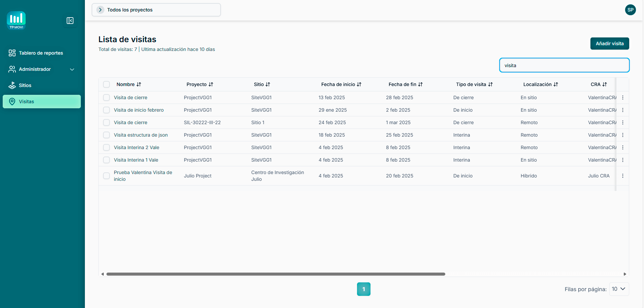Check the checkbox for Visita Interina 2 Vale

coord(106,147)
